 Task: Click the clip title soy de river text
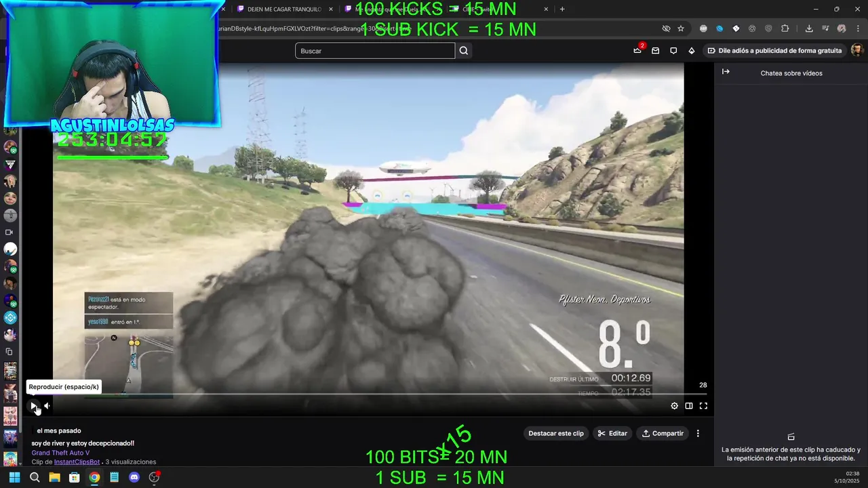pyautogui.click(x=83, y=443)
